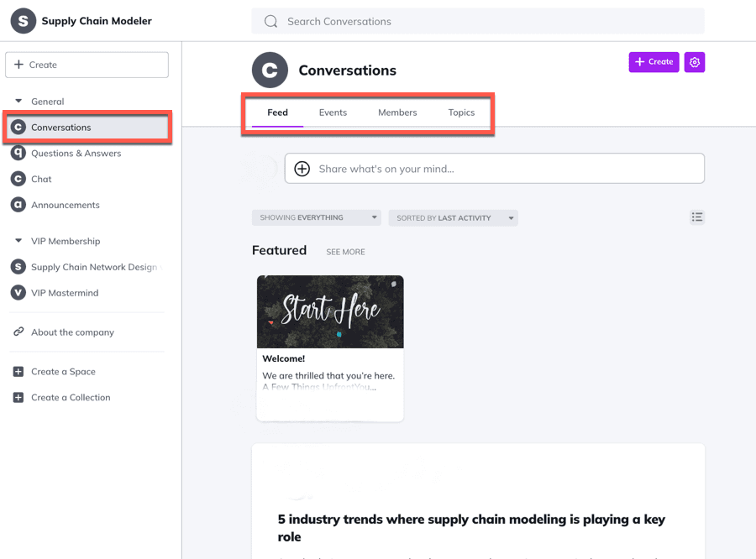The height and width of the screenshot is (559, 756).
Task: Open Questions & Answers space icon
Action: point(18,154)
